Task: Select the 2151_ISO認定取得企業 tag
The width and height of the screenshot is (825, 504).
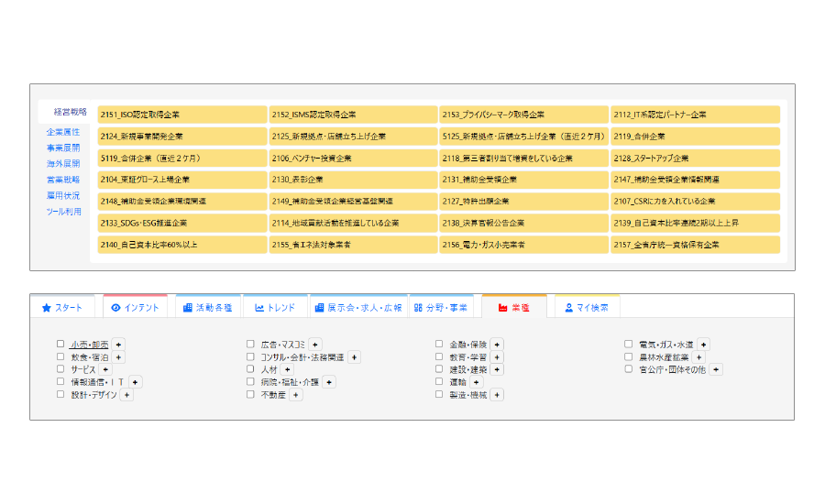Action: pos(181,115)
